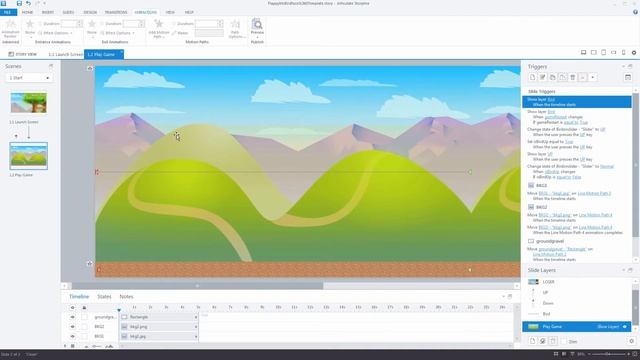The width and height of the screenshot is (640, 360).
Task: Switch to STORY VIEW
Action: tap(23, 54)
